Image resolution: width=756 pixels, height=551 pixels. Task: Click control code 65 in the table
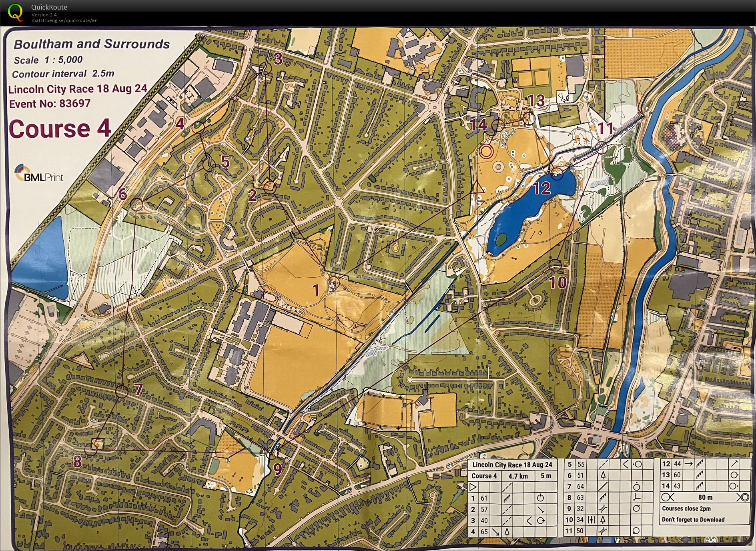(x=484, y=532)
